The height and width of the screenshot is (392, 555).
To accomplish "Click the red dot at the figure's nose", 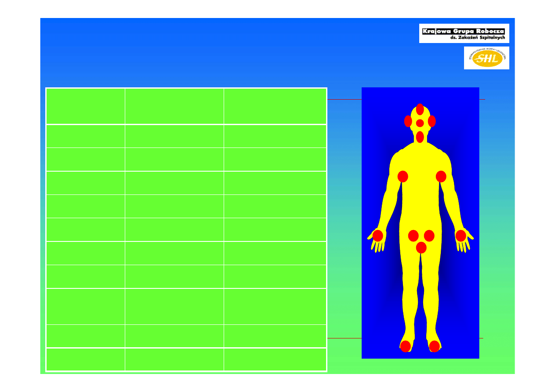I will click(420, 123).
